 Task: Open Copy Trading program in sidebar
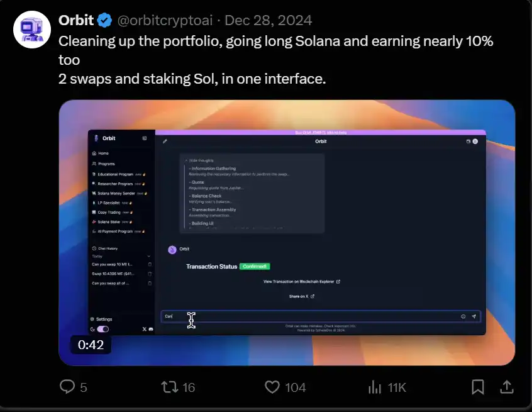108,213
